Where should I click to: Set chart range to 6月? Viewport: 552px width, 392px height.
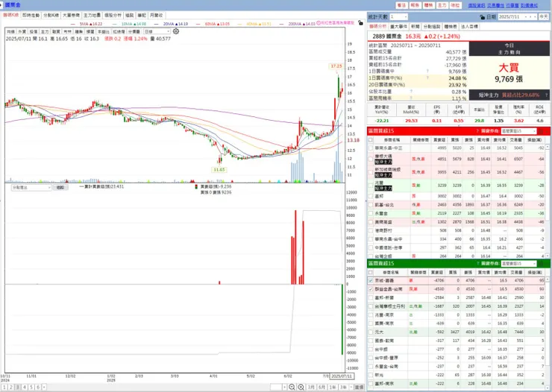coord(322,387)
